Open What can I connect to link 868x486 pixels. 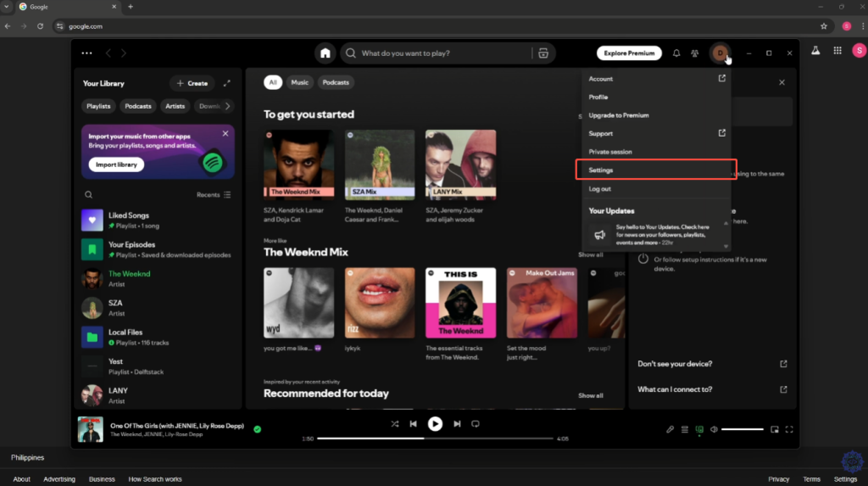pos(712,389)
